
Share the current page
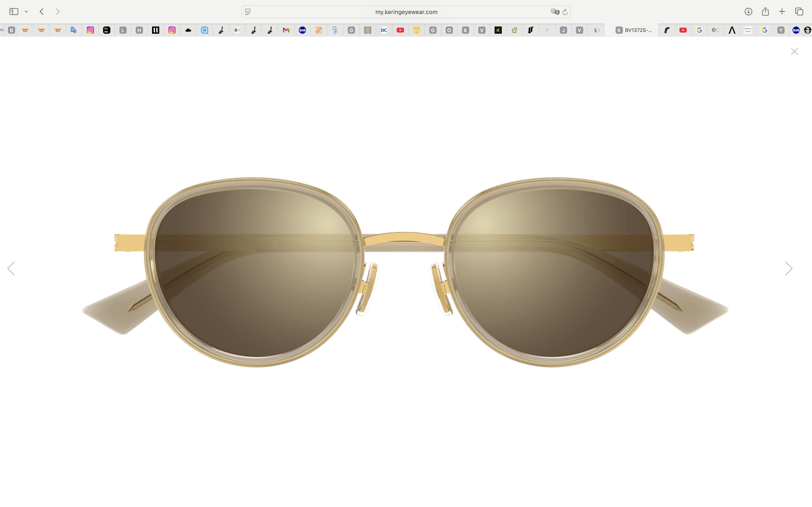point(765,11)
